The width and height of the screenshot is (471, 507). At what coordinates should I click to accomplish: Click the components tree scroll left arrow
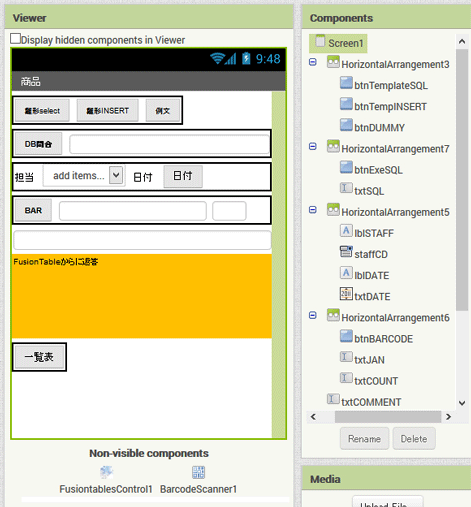click(x=313, y=417)
